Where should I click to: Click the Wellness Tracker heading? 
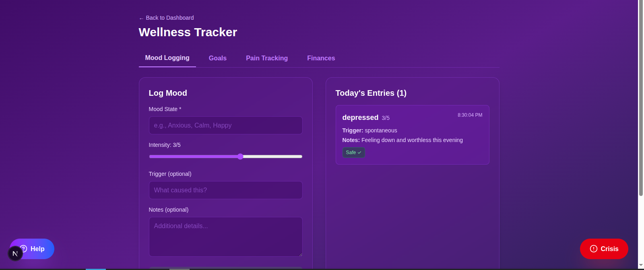click(188, 32)
